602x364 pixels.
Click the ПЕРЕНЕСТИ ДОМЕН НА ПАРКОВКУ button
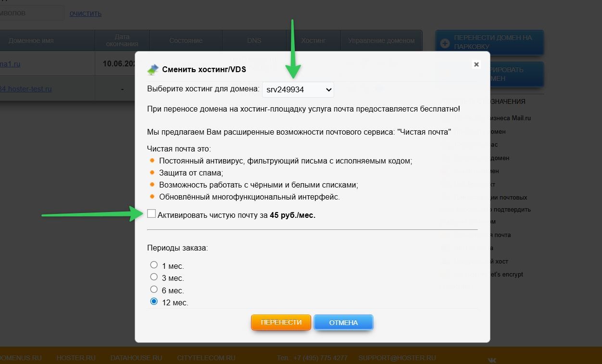(x=489, y=42)
